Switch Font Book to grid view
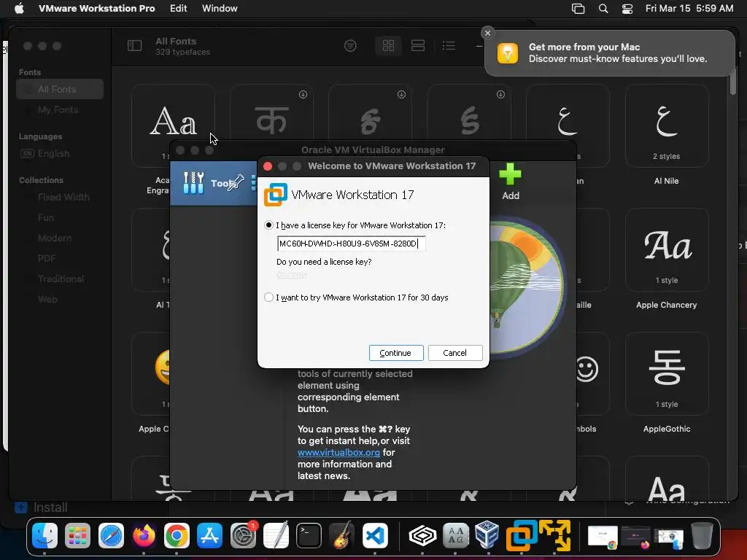Viewport: 747px width, 560px height. pos(388,46)
